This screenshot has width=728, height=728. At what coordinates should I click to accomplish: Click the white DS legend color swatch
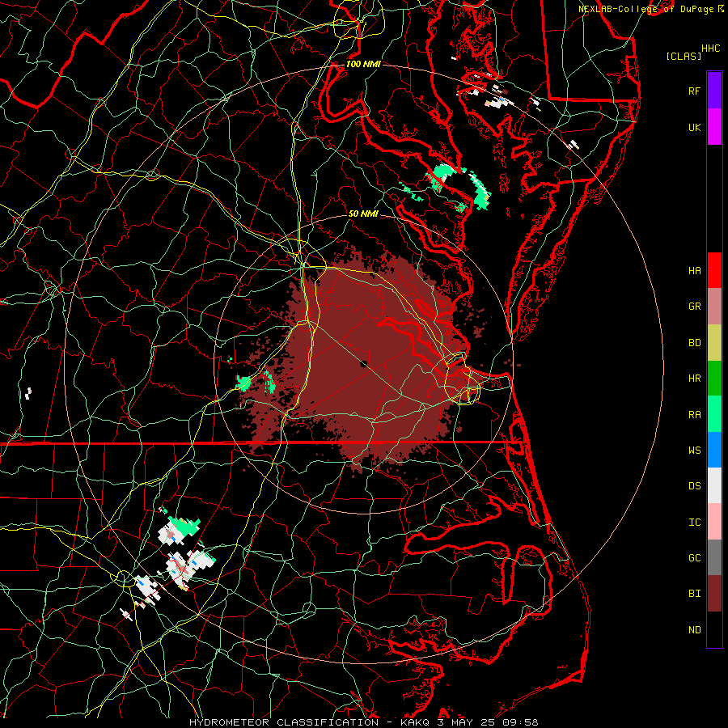714,485
